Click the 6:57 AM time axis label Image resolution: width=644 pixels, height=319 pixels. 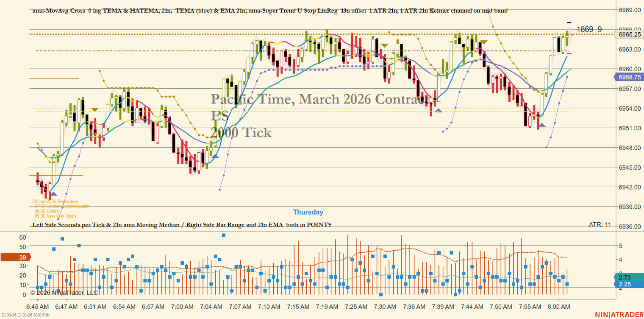(153, 306)
